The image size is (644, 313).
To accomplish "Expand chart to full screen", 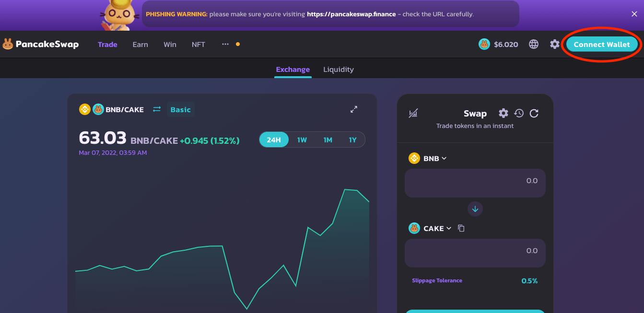I will click(354, 109).
